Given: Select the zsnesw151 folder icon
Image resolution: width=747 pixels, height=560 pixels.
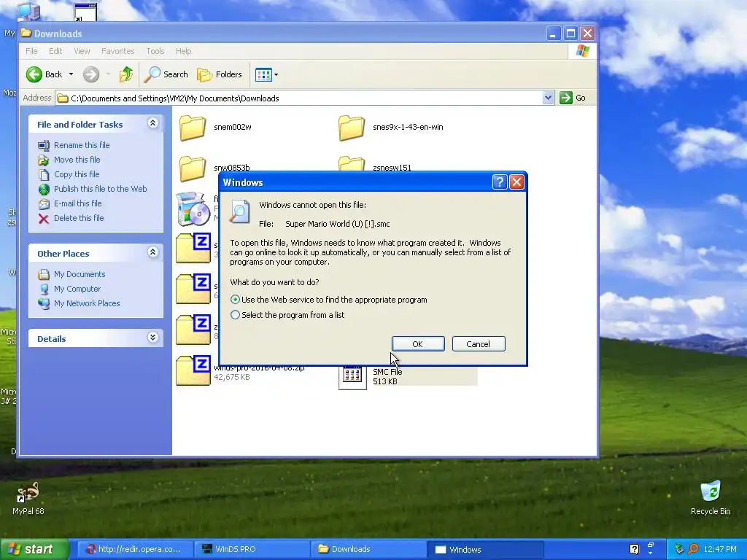Looking at the screenshot, I should pyautogui.click(x=352, y=164).
